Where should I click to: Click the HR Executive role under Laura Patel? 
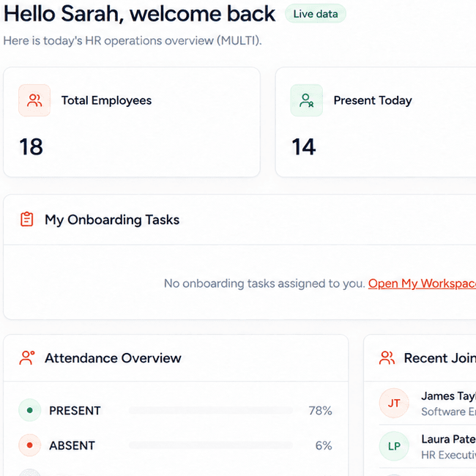(x=448, y=455)
